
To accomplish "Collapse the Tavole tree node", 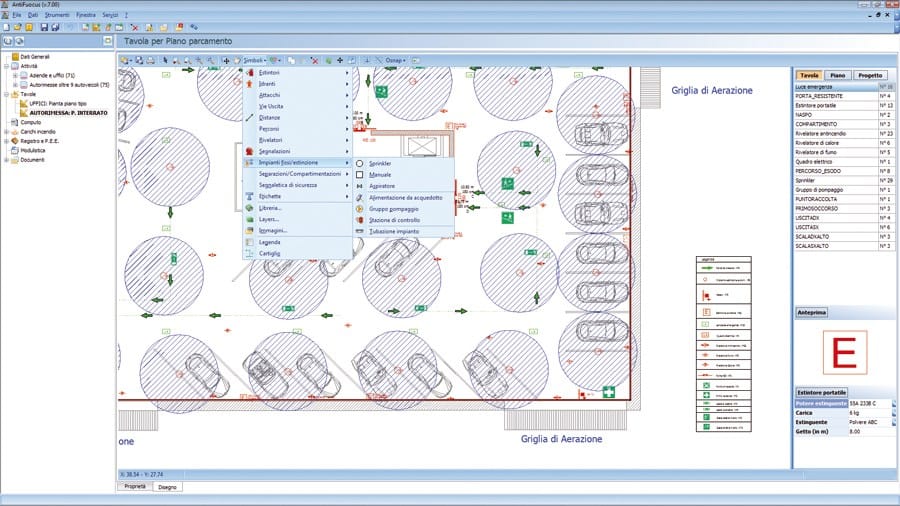I will (8, 95).
